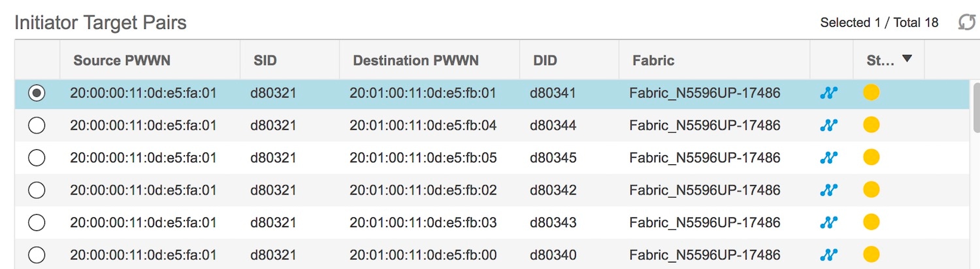Click the Status column sort arrow

tap(906, 59)
